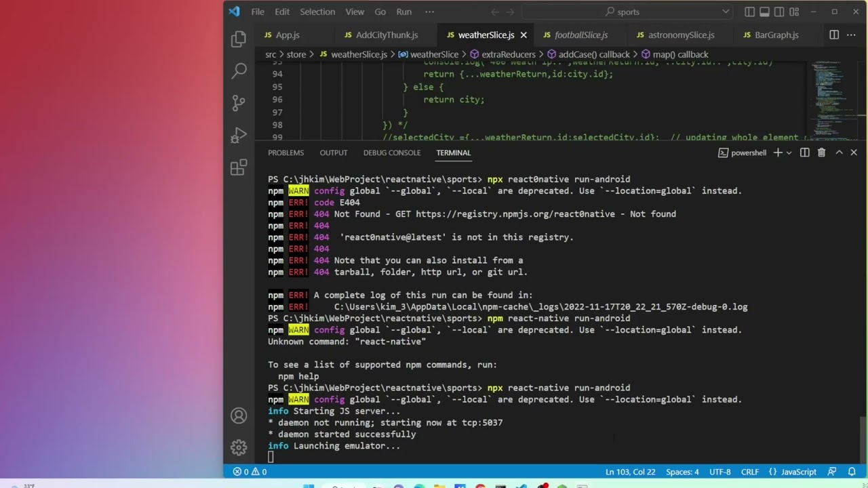Viewport: 868px width, 488px height.
Task: Change end of line sequence CRLF
Action: coord(750,472)
